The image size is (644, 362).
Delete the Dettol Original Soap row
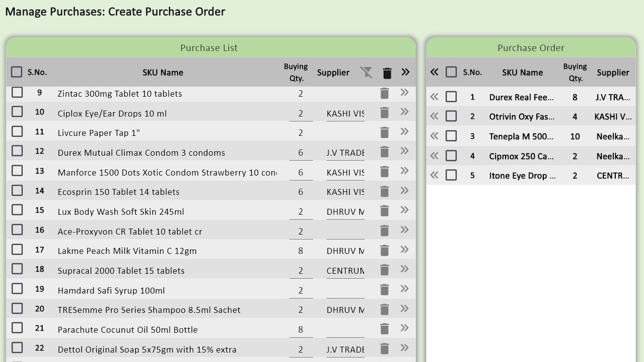(385, 349)
